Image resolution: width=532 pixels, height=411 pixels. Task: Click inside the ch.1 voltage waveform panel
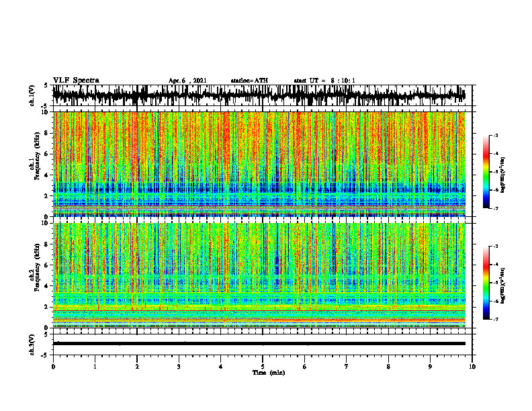(x=262, y=95)
